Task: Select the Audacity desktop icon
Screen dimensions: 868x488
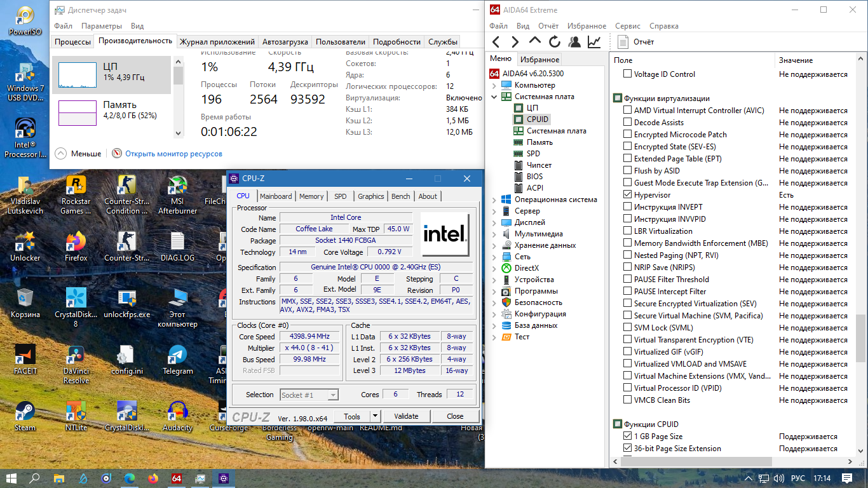Action: click(177, 416)
